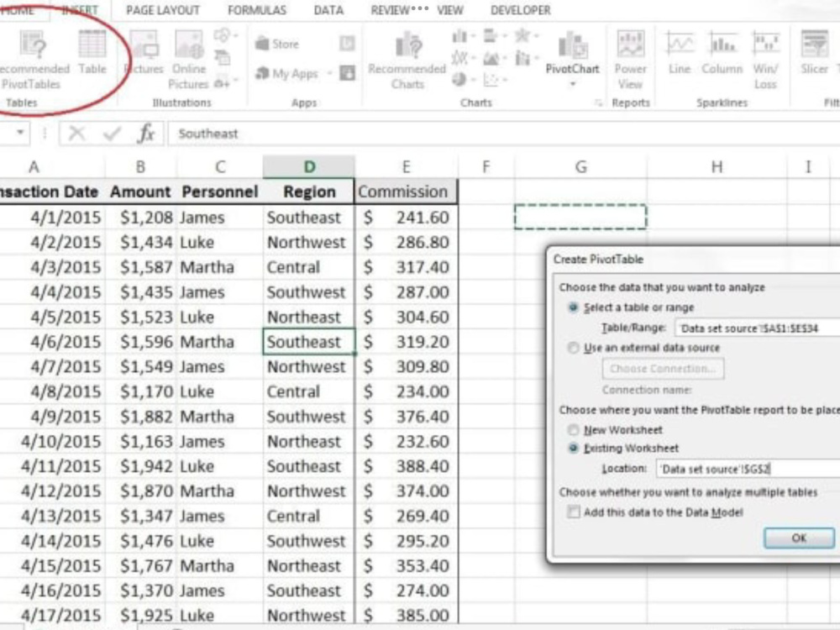Click the Region header cell
840x630 pixels.
(x=309, y=192)
